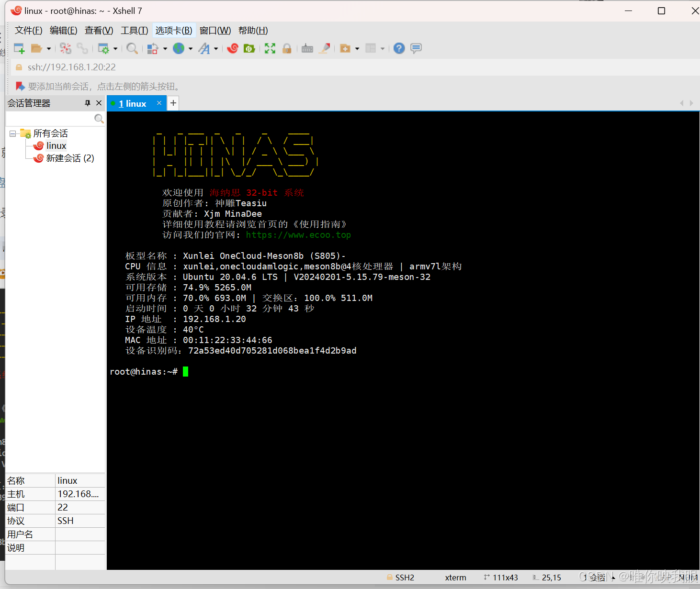Open the 编辑(E) menu
The width and height of the screenshot is (700, 589).
click(x=64, y=31)
